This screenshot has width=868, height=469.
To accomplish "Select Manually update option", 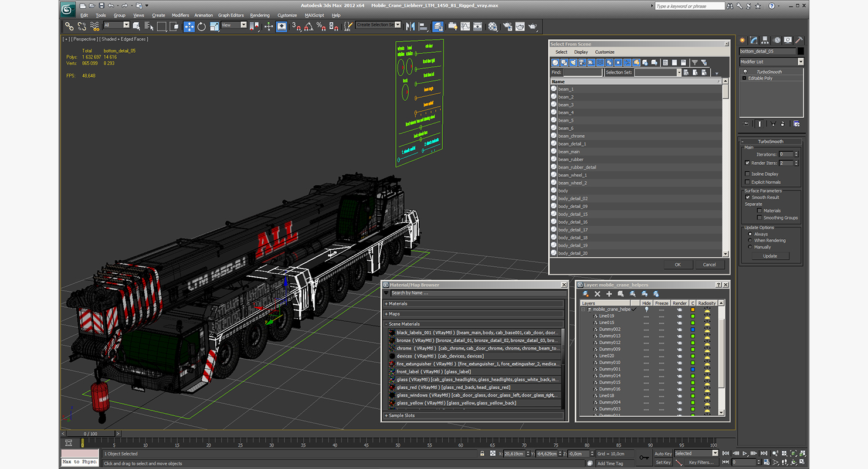I will point(750,247).
